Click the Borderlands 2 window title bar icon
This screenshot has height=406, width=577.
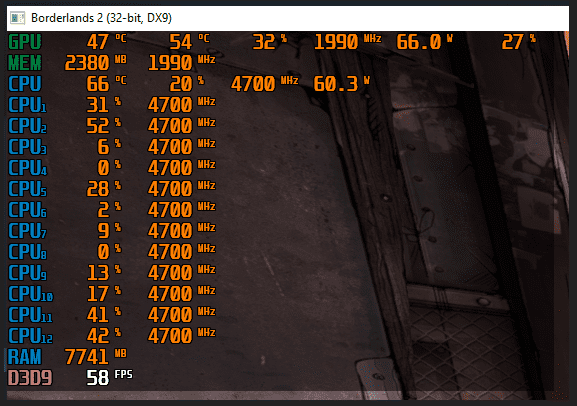click(17, 18)
